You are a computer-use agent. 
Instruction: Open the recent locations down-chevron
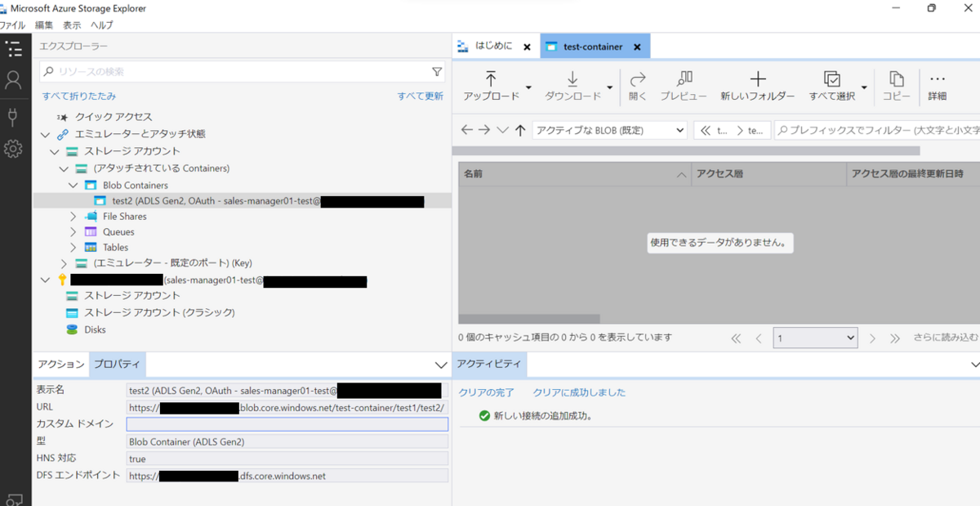[x=502, y=130]
